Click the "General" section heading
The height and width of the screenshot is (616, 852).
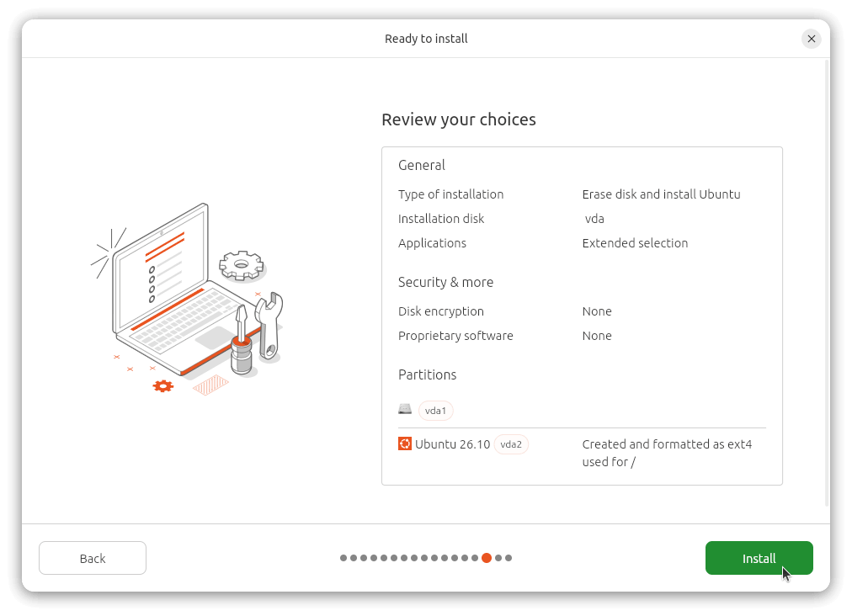point(421,165)
